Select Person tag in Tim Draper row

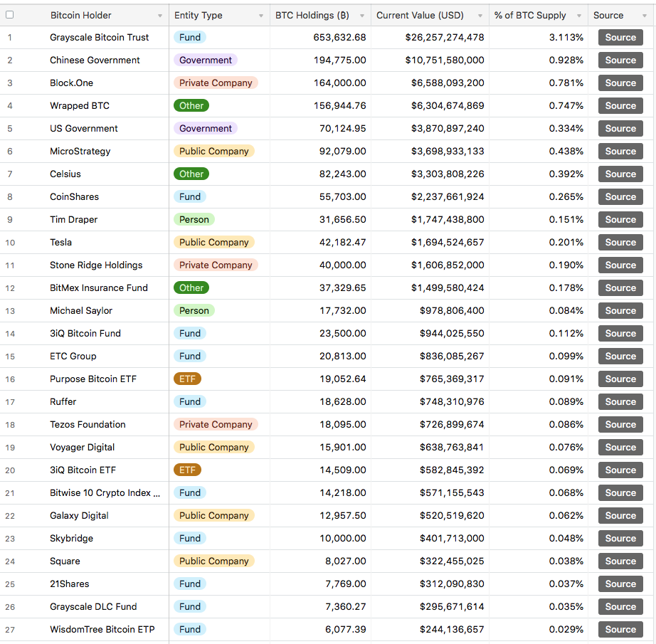(x=194, y=220)
